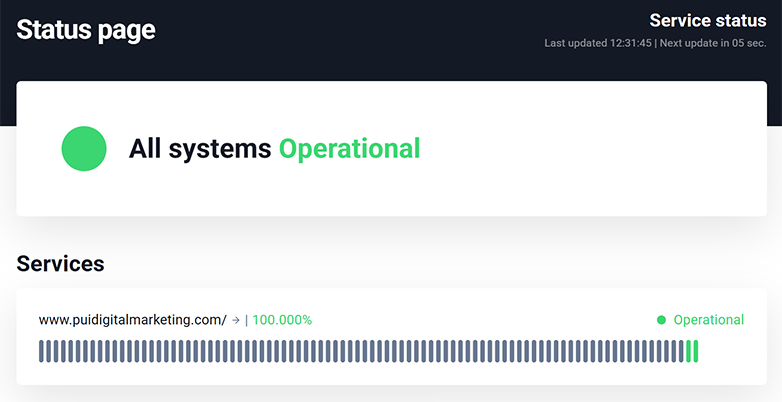Click the vertical separator before 100.000%
This screenshot has width=782, height=402.
246,320
